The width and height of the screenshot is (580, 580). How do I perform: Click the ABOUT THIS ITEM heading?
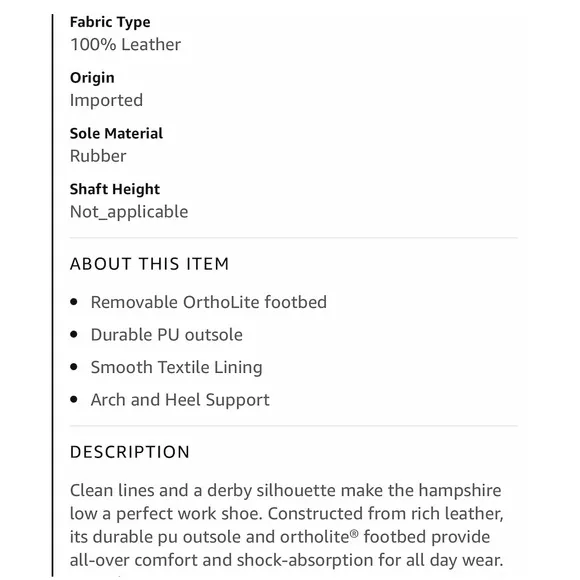[x=149, y=264]
